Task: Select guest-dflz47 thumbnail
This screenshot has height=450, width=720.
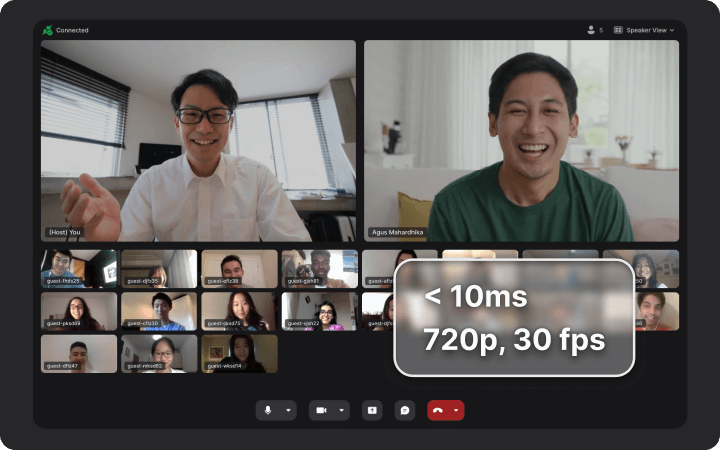Action: (79, 354)
